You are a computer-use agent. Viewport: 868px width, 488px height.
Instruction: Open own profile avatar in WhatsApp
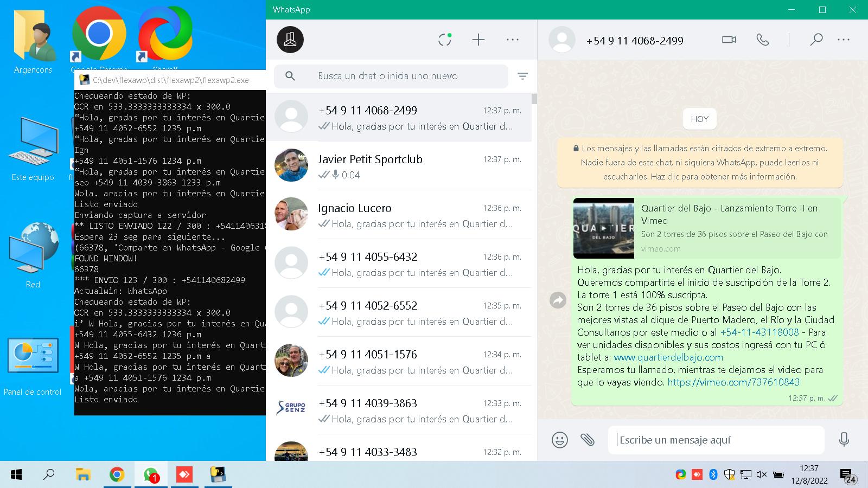[290, 40]
